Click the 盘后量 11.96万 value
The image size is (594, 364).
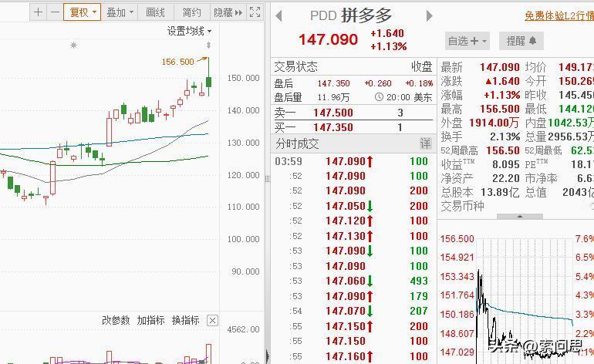[333, 97]
